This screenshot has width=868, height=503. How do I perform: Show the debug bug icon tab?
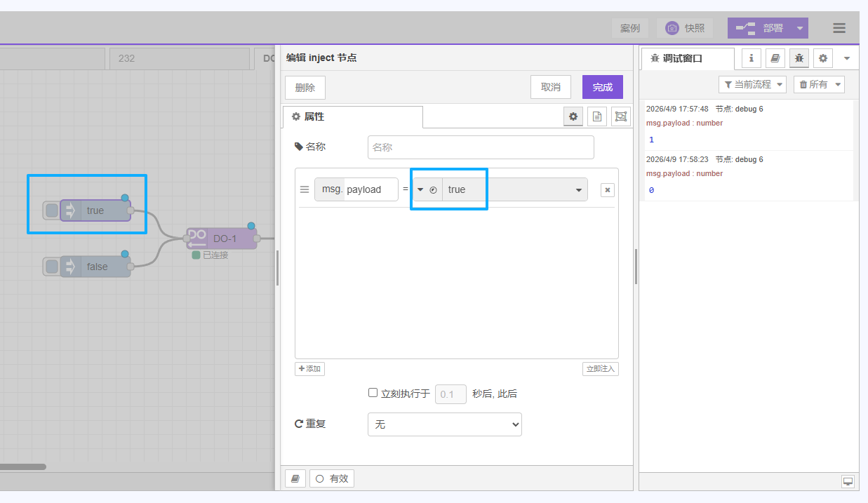pos(799,58)
